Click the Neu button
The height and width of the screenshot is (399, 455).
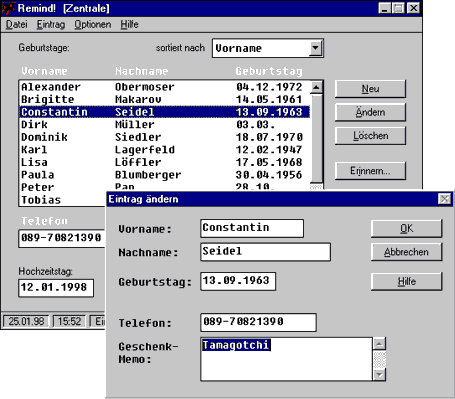click(370, 89)
